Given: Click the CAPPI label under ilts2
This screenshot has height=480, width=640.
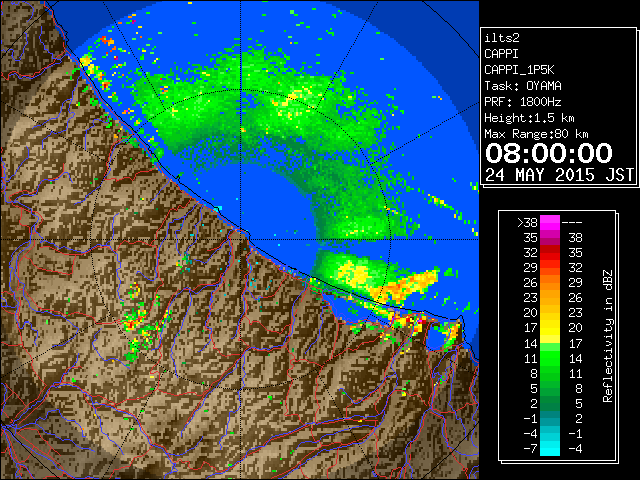Looking at the screenshot, I should pyautogui.click(x=501, y=54).
